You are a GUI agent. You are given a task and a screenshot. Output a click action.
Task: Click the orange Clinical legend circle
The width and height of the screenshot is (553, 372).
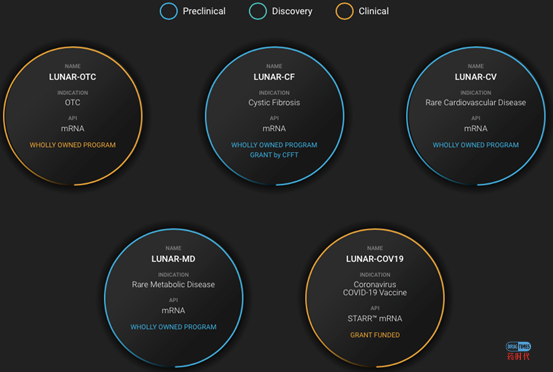point(345,11)
